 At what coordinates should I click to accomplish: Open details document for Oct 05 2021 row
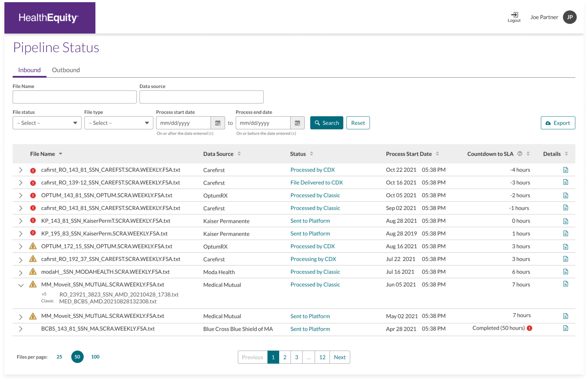[x=566, y=195]
